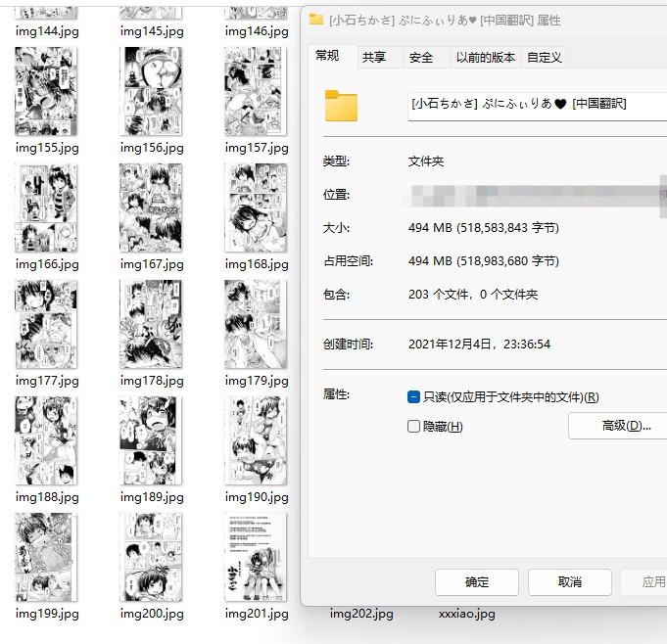Click the large yellow folder icon beside the name

(x=341, y=106)
